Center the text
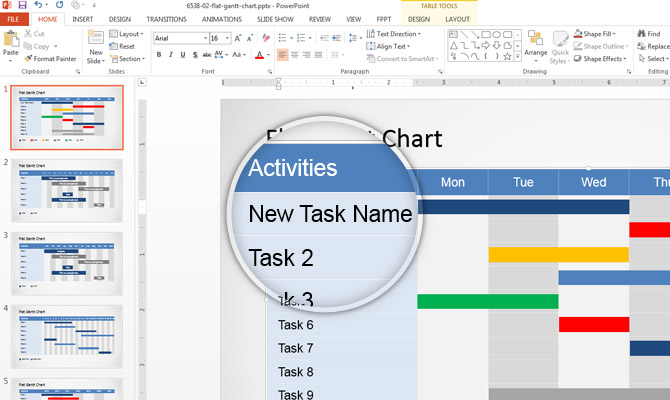This screenshot has height=400, width=670. [294, 55]
